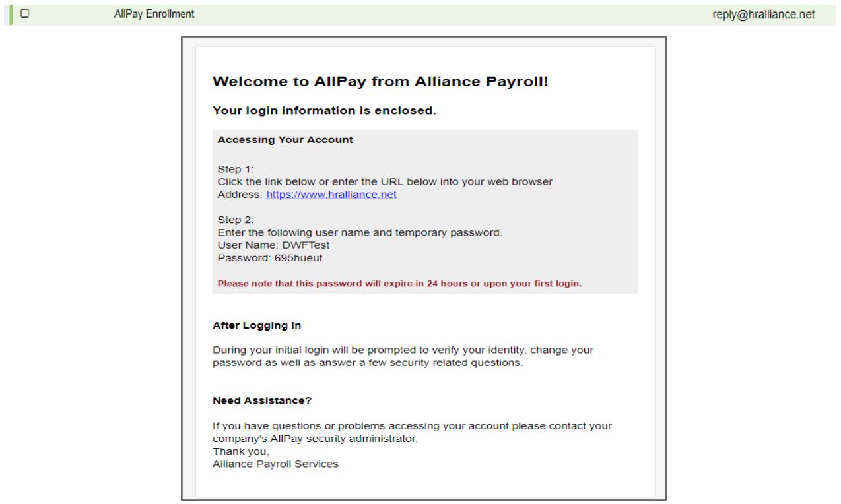Image resolution: width=841 pixels, height=504 pixels.
Task: Click text mentioning AllPay security administrator
Action: [412, 432]
